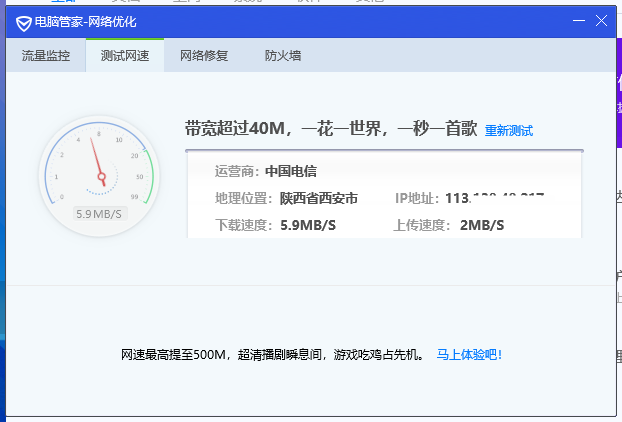
Task: Click the 马上体验吧! link
Action: (469, 354)
